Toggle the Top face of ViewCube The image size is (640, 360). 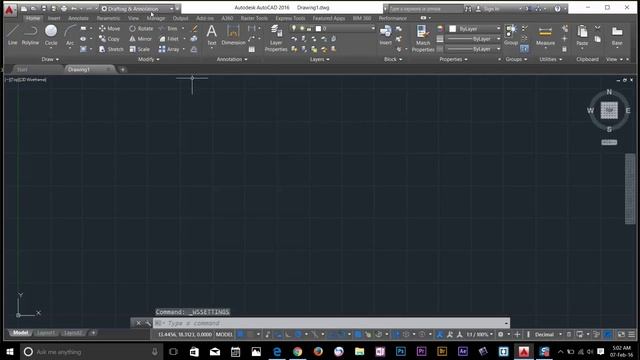[x=609, y=110]
